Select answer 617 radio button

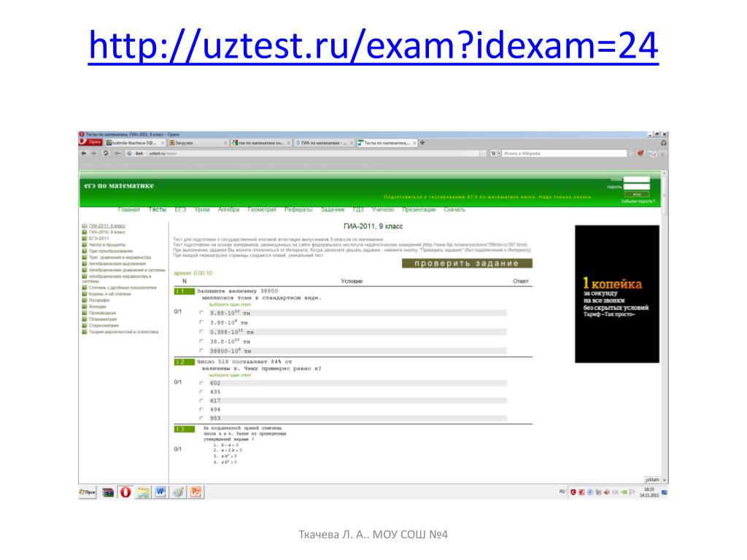tap(201, 400)
